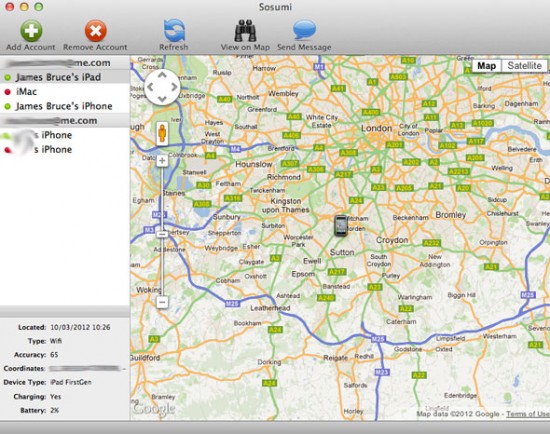Click the Send Message speech bubble icon

tap(304, 30)
